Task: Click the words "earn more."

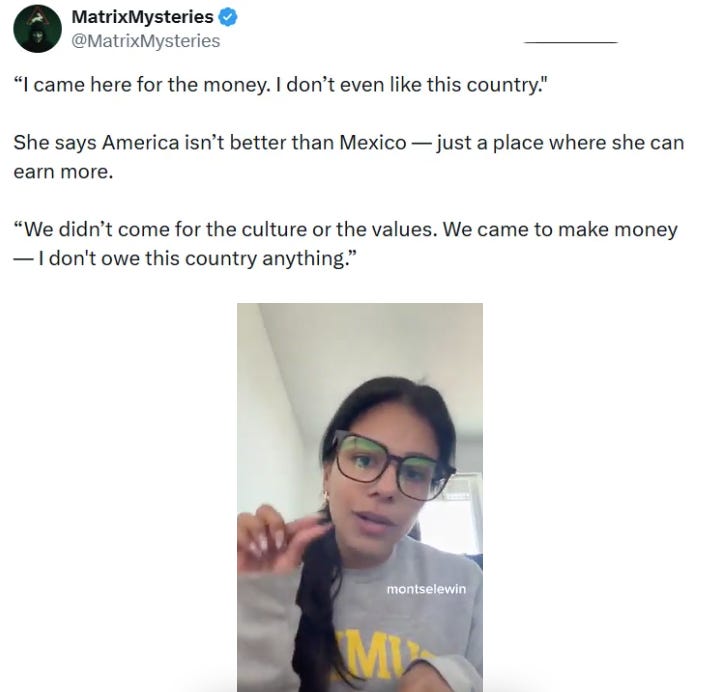Action: tap(63, 172)
